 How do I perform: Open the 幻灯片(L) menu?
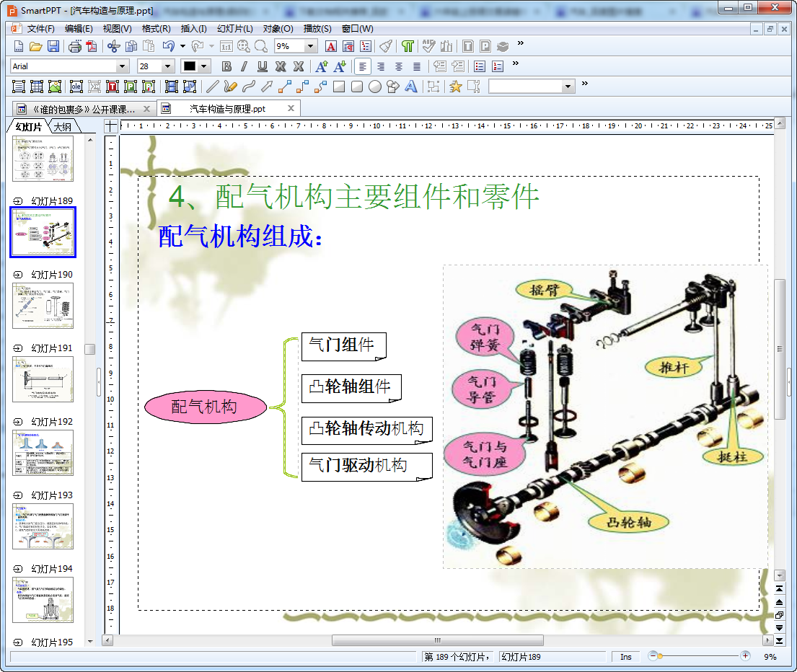(235, 29)
